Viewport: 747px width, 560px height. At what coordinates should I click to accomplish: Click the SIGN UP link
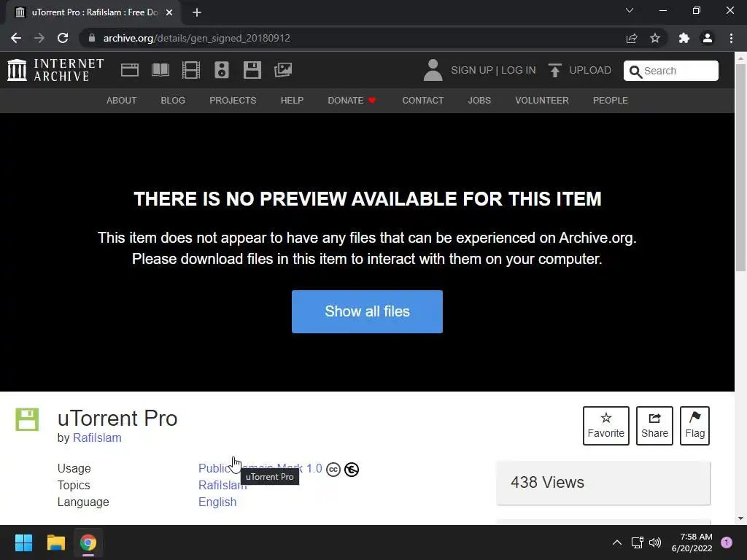(472, 71)
